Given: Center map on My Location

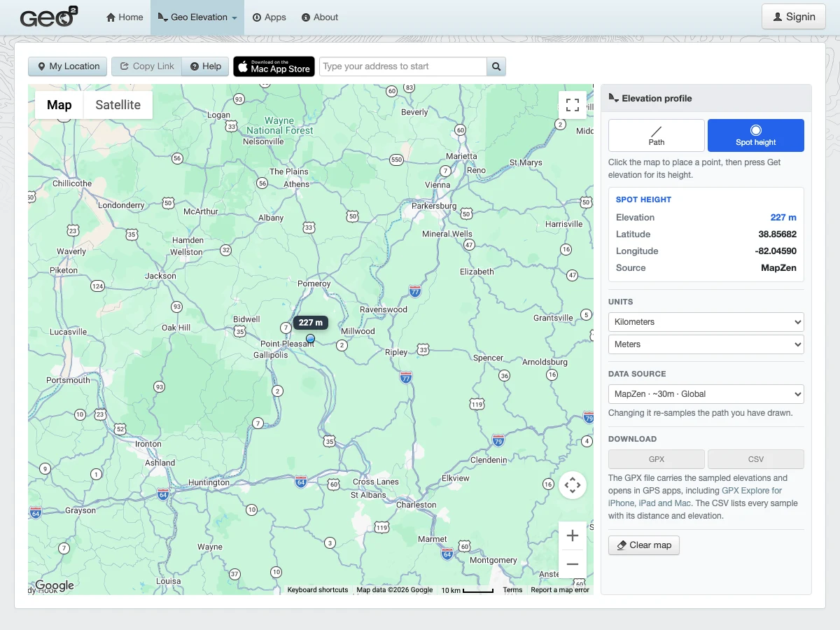Looking at the screenshot, I should (x=68, y=66).
